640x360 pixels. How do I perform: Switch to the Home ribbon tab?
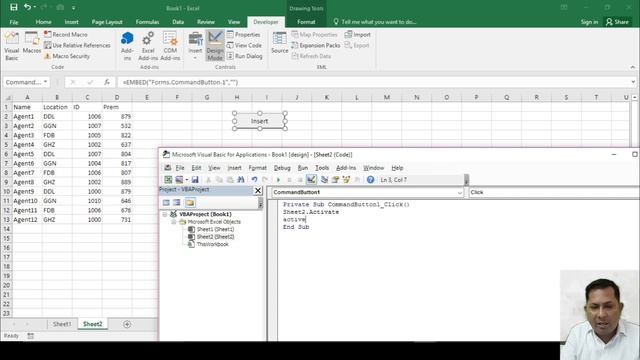coord(43,22)
